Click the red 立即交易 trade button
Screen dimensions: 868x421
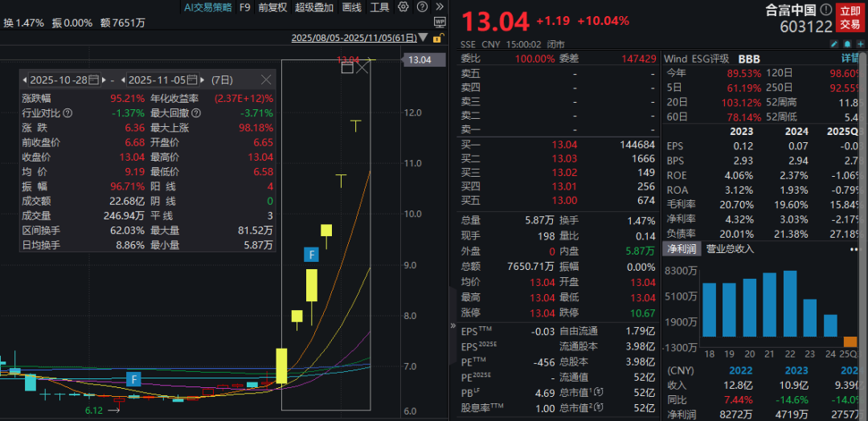coord(850,17)
